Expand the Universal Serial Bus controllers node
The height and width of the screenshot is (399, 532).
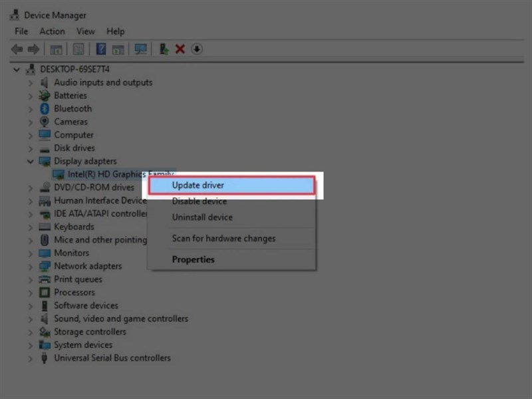click(x=31, y=358)
